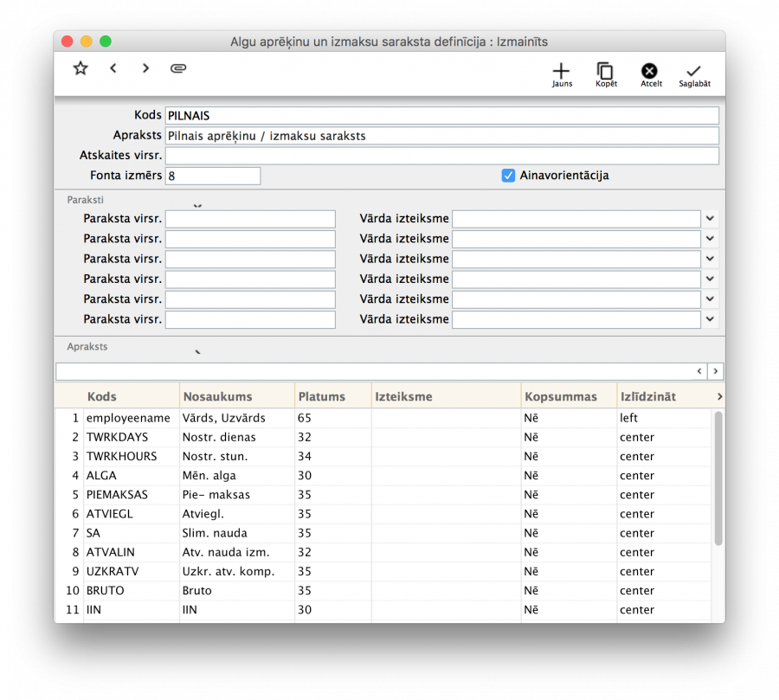Toggle the Ainavorientācija checkbox
This screenshot has height=700, width=779.
click(x=509, y=176)
